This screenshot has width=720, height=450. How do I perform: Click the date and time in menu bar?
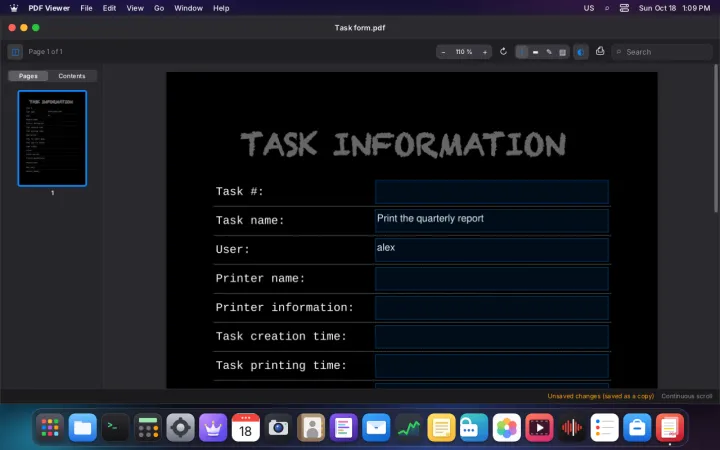tap(674, 8)
